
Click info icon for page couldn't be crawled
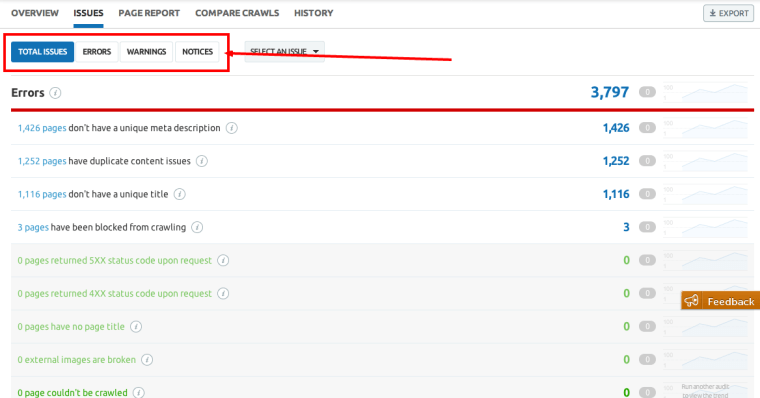click(139, 393)
